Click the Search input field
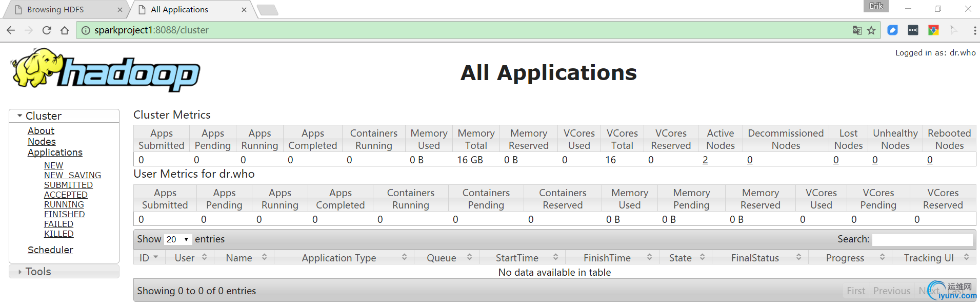Screen dimensions: 980x304 tap(922, 239)
